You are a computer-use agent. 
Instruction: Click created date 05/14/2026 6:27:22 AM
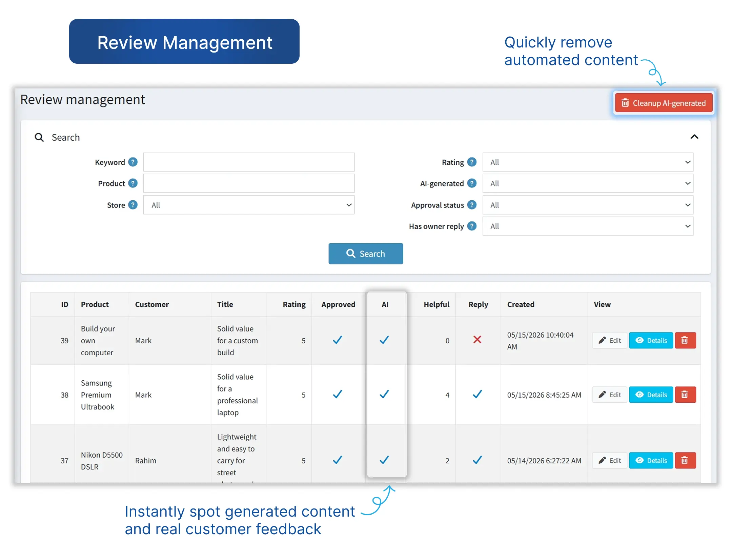(x=544, y=460)
